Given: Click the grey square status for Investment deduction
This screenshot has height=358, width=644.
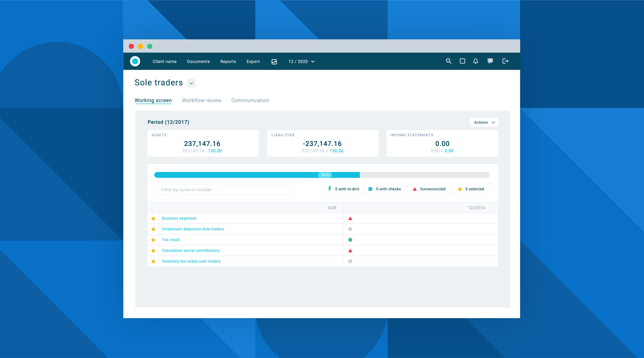Looking at the screenshot, I should (x=350, y=229).
